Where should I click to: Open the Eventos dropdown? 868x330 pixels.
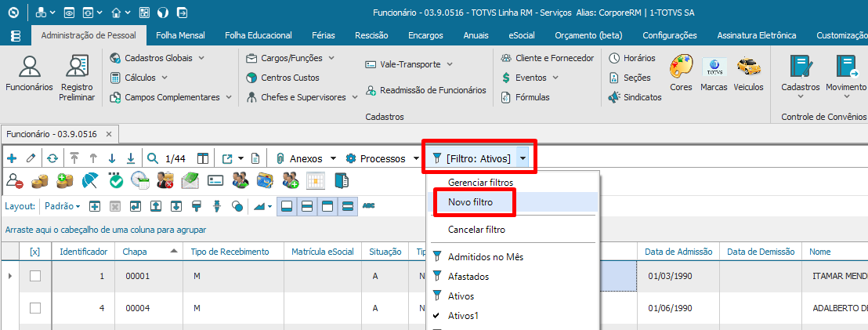pos(555,78)
